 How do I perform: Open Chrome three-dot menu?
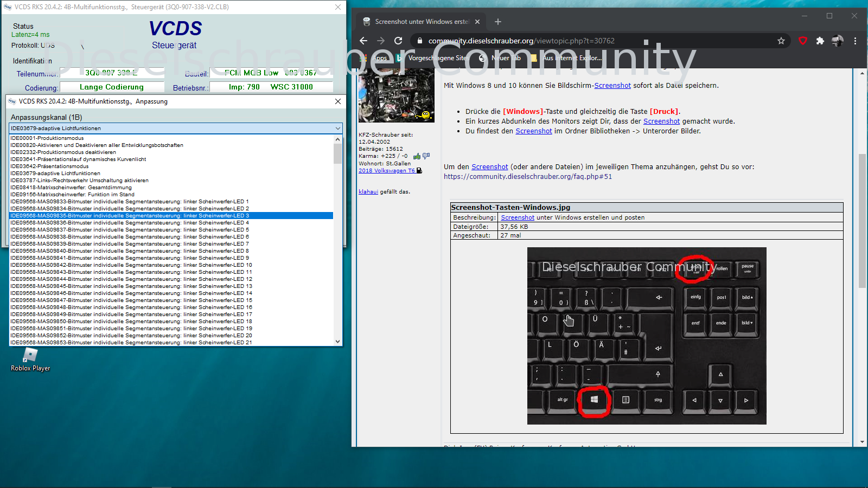pos(855,41)
